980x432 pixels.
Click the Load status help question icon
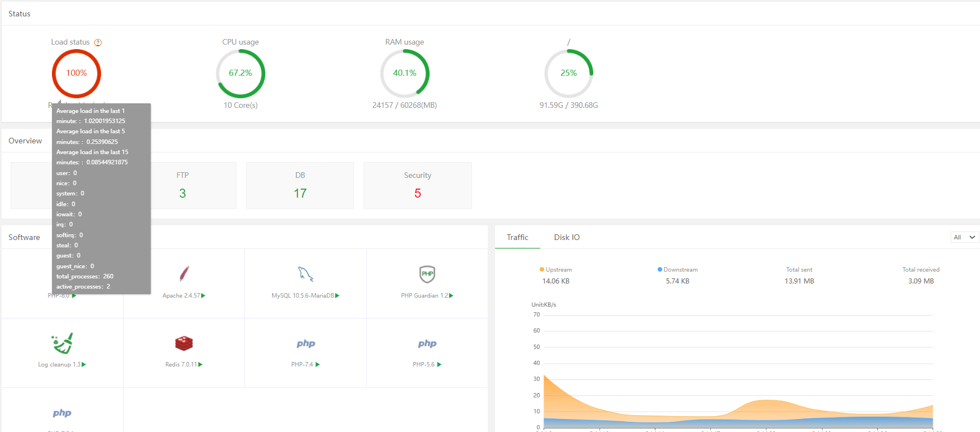coord(98,42)
